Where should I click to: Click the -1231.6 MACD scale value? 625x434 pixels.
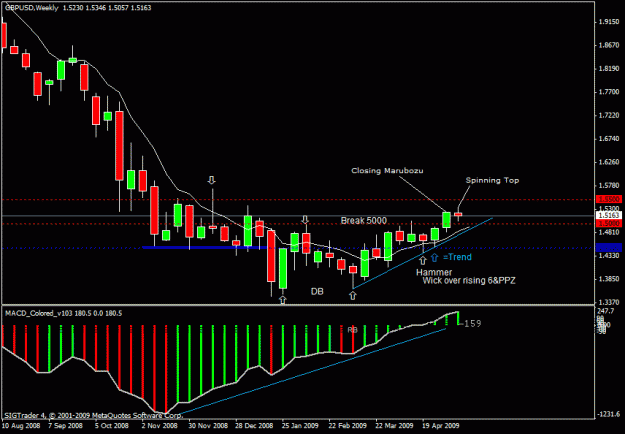pos(608,414)
